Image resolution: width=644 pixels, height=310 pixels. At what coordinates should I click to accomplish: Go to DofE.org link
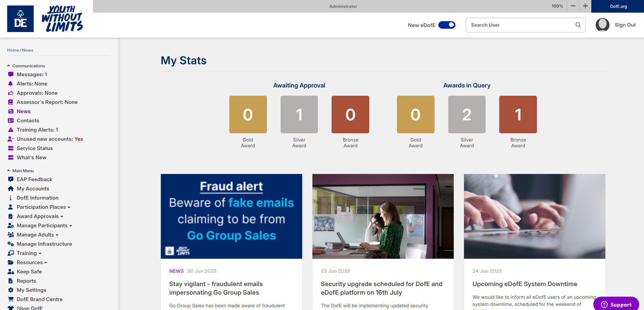618,6
